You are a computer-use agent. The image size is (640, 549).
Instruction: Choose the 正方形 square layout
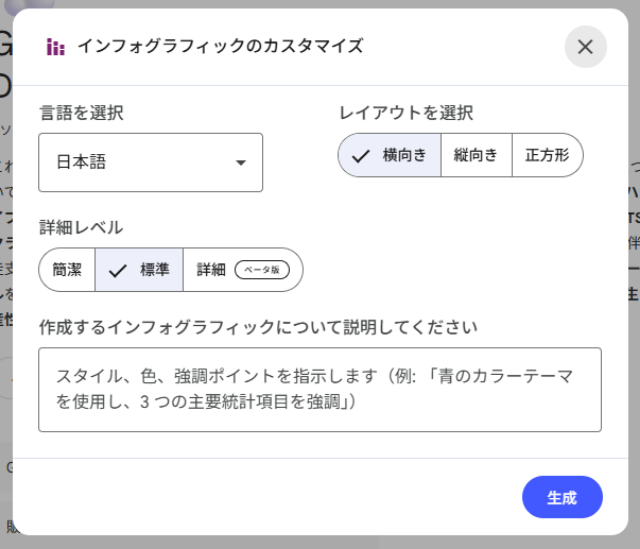click(547, 156)
